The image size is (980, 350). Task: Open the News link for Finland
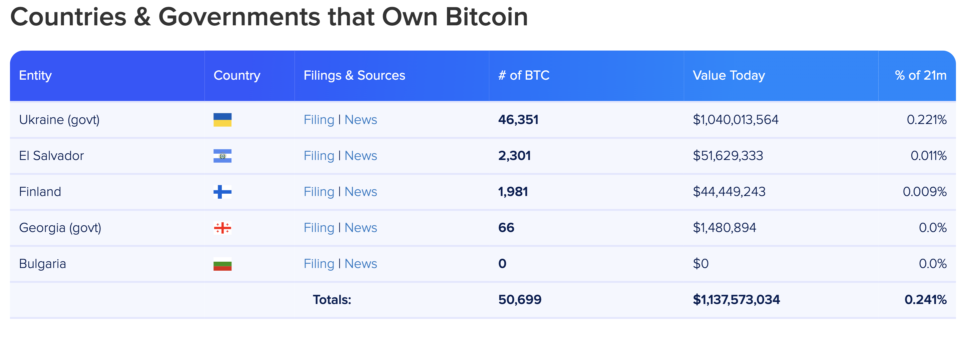click(361, 192)
